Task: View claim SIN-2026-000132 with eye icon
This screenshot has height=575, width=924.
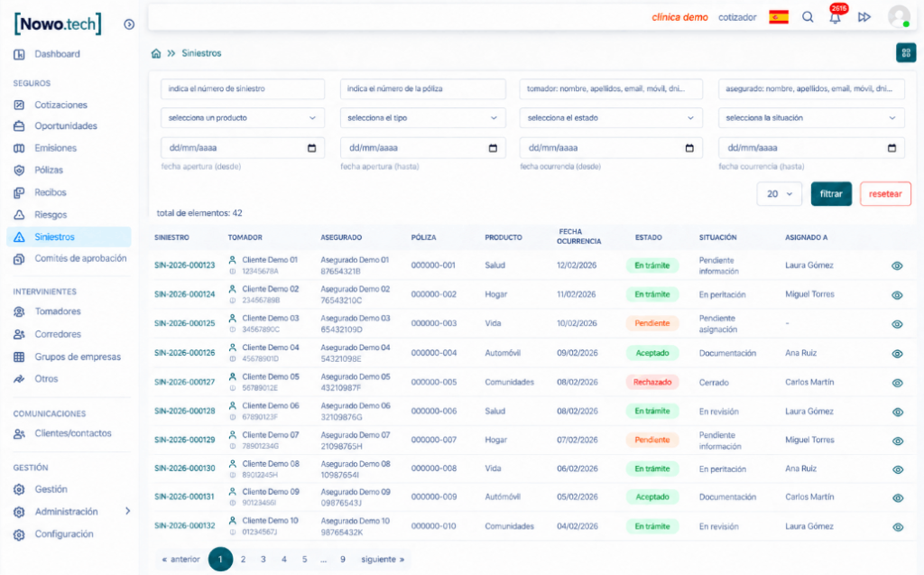Action: (897, 527)
